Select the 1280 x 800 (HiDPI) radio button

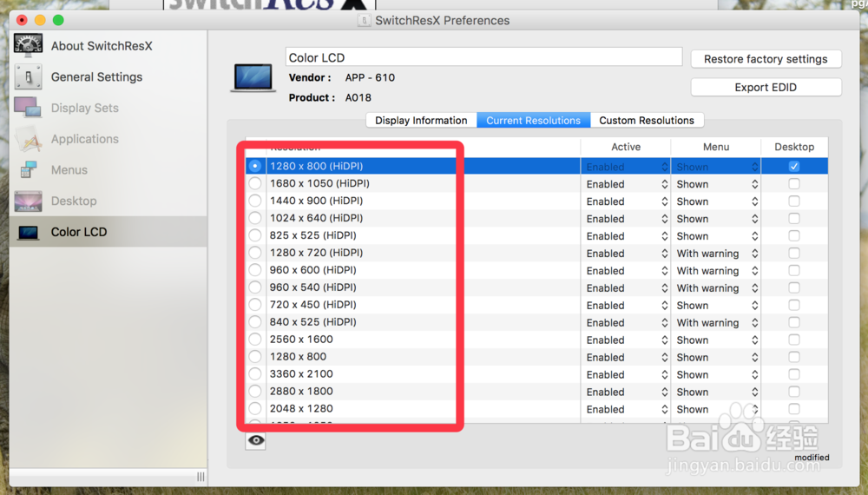(x=254, y=166)
